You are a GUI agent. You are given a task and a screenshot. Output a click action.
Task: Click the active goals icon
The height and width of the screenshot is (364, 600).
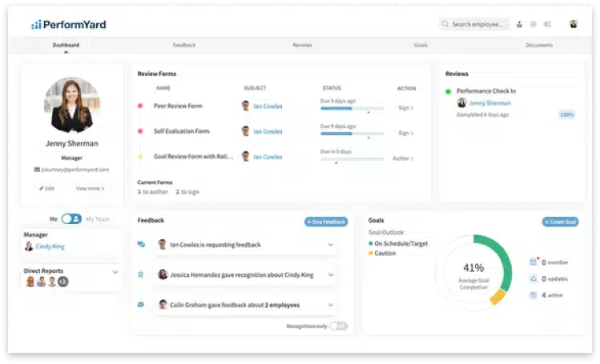pos(534,295)
